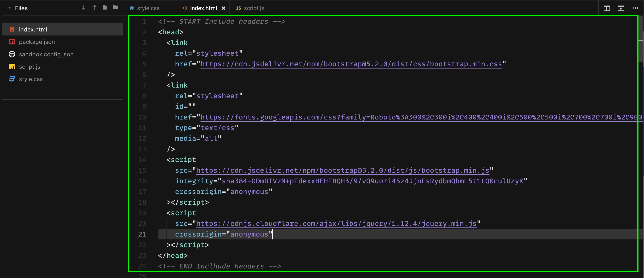The height and width of the screenshot is (278, 644).
Task: Click the <script opening tag on line 14
Action: 181,160
